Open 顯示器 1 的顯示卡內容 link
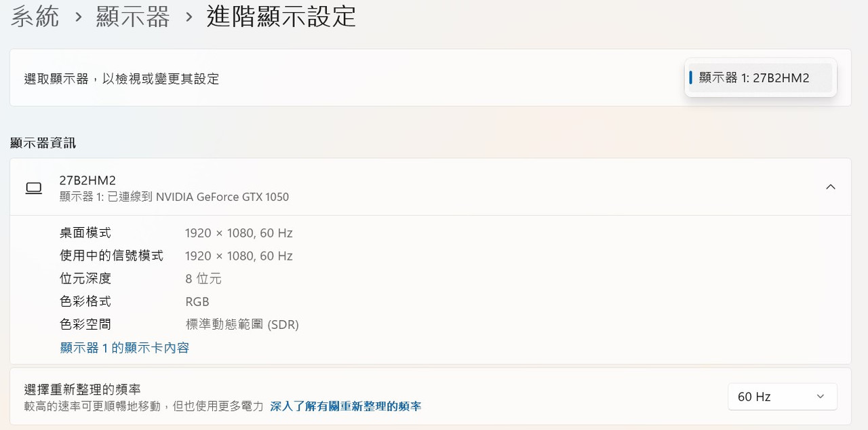The height and width of the screenshot is (430, 868). [125, 348]
